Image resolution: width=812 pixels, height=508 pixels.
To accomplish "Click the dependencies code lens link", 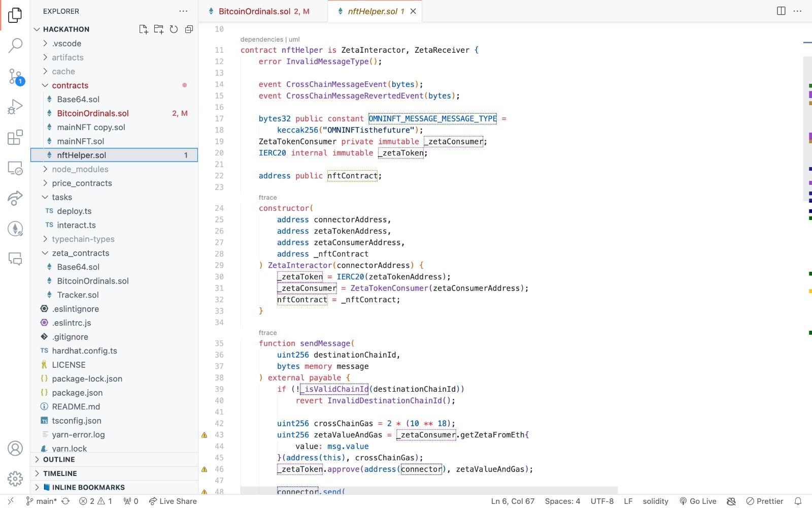I will (261, 39).
